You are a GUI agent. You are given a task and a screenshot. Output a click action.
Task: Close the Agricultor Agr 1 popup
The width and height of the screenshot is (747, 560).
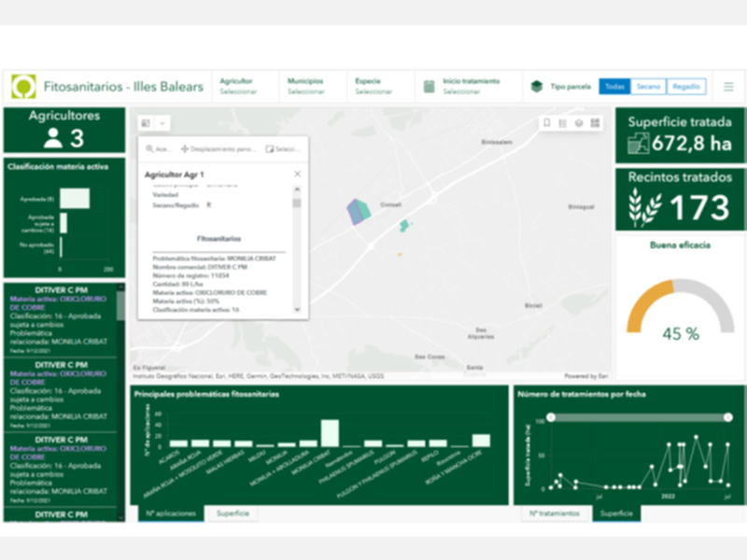tap(298, 174)
